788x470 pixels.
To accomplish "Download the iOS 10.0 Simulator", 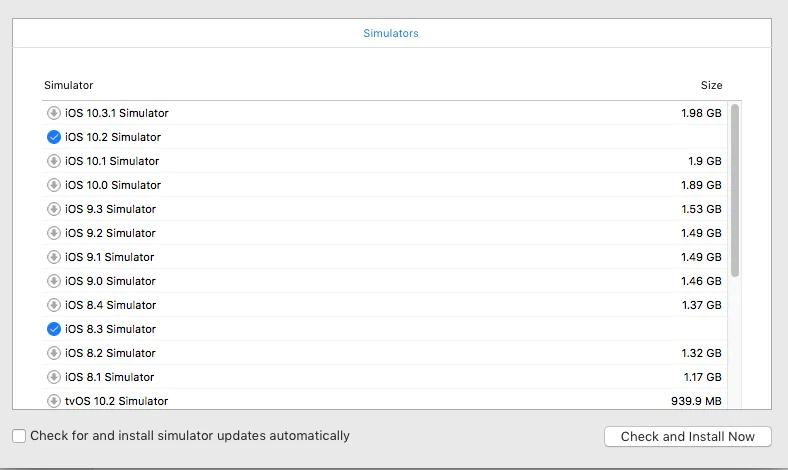I will coord(54,185).
